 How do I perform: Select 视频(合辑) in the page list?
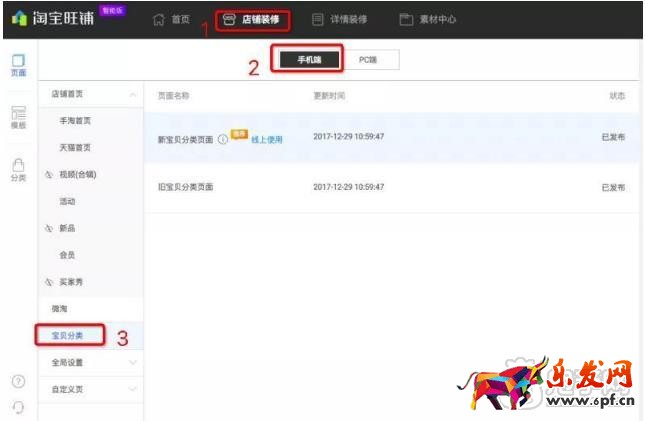[78, 174]
